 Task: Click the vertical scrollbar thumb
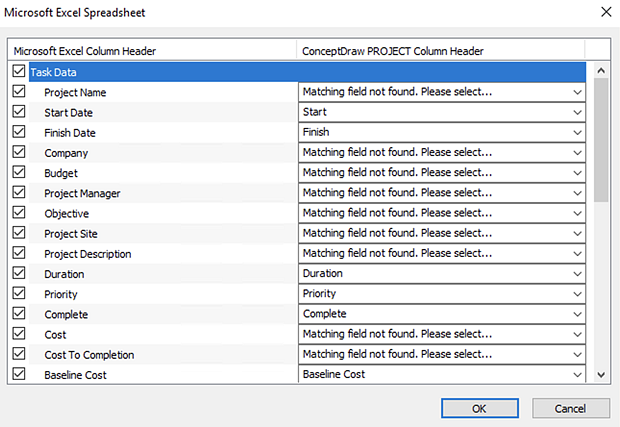pyautogui.click(x=601, y=140)
